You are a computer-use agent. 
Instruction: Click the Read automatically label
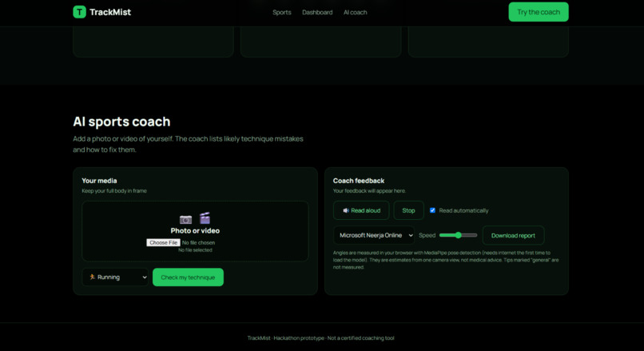[x=463, y=210]
